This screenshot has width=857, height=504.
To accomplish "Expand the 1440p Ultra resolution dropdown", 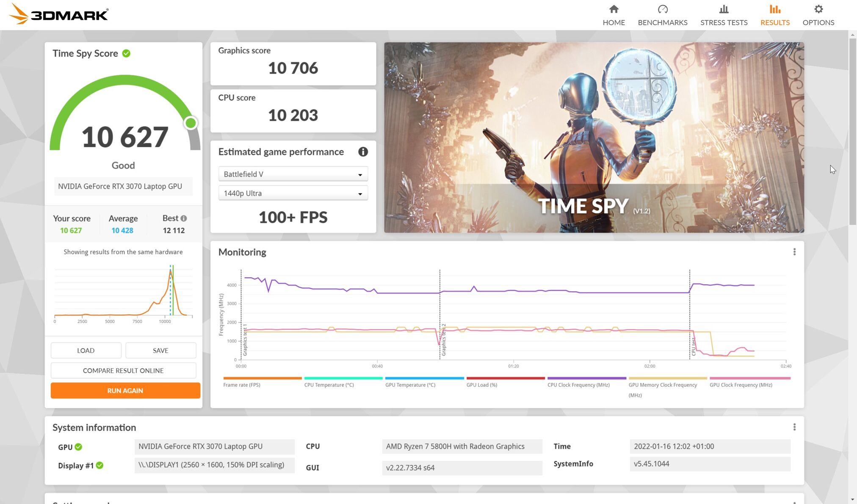I will pyautogui.click(x=293, y=193).
